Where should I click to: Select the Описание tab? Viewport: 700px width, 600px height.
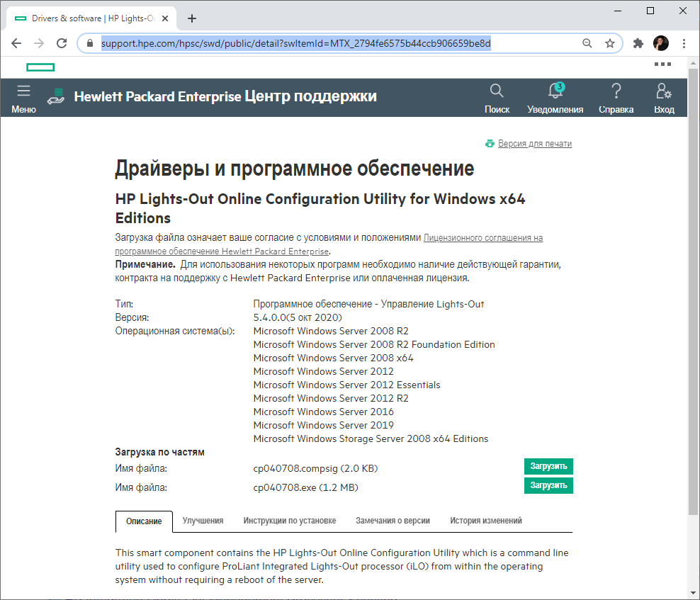144,521
